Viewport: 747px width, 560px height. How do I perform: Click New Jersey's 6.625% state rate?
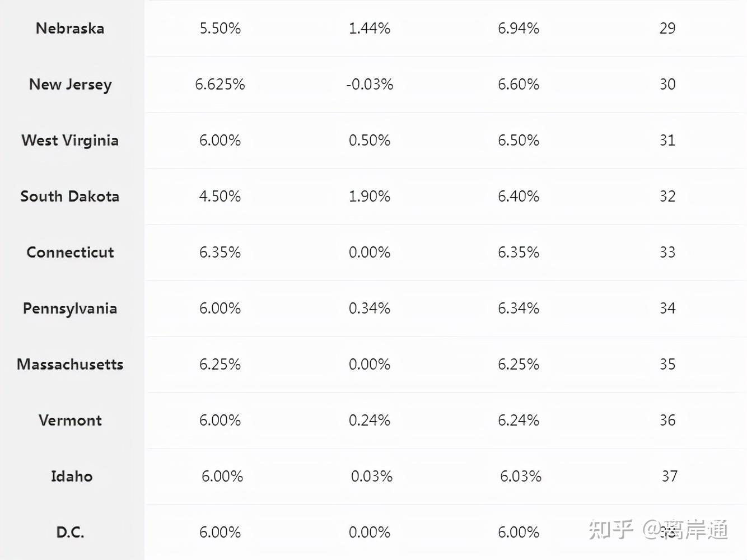click(x=220, y=85)
